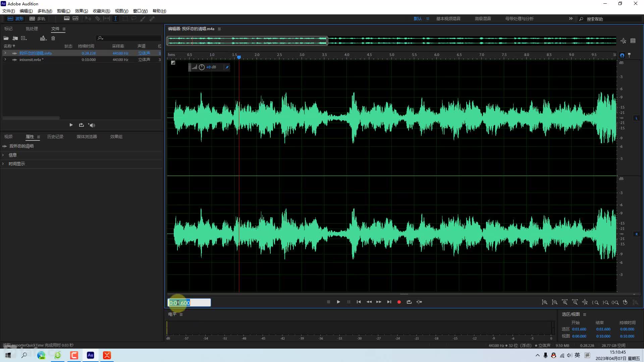Screen dimensions: 644x362
Task: Click the HUD volume +0 dB knob
Action: point(202,67)
